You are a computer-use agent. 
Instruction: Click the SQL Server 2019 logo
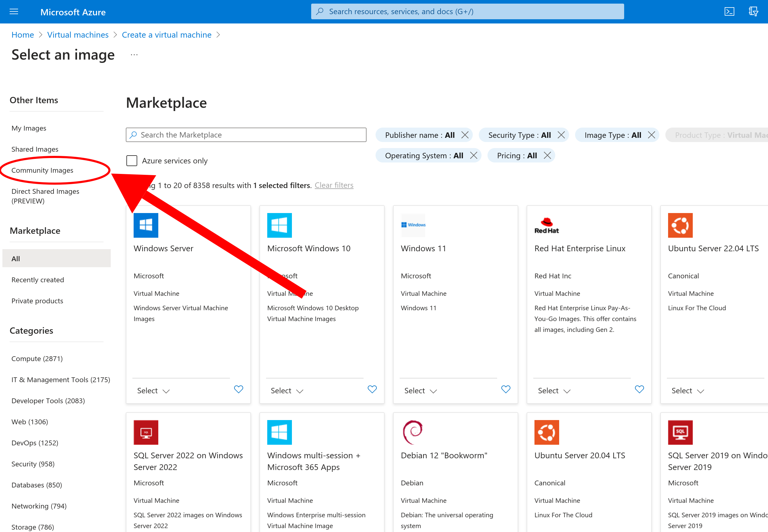click(x=680, y=432)
